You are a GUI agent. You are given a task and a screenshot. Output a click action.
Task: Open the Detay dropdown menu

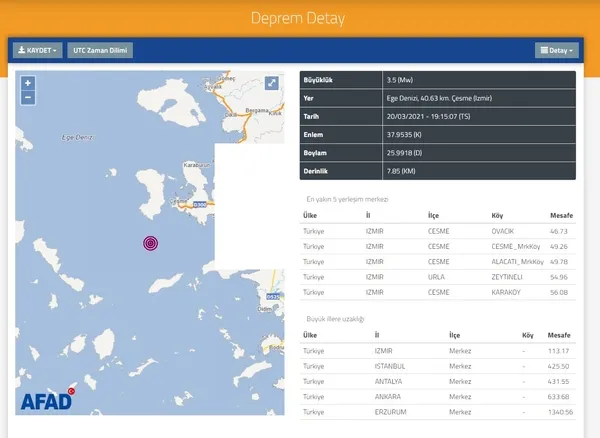[555, 50]
